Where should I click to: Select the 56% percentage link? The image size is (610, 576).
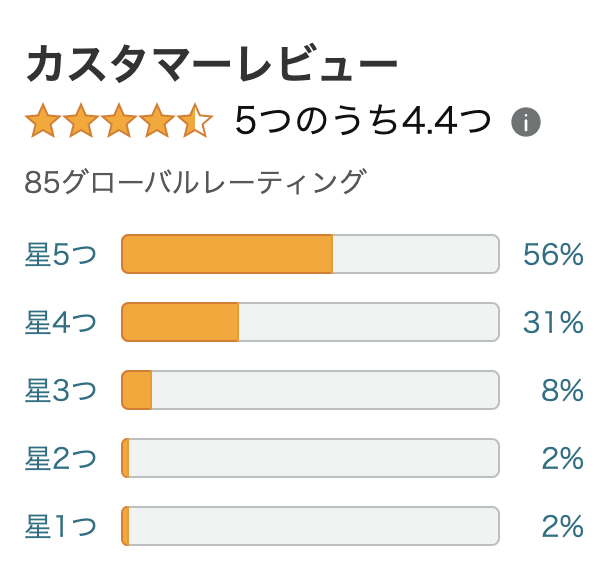[x=553, y=254]
